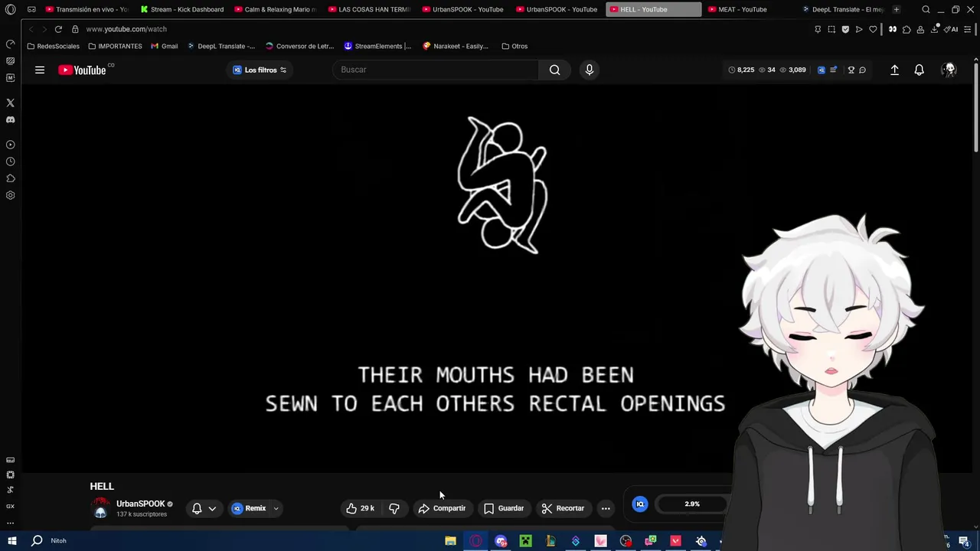
Task: Click the youtube.com/watch address bar
Action: click(126, 29)
